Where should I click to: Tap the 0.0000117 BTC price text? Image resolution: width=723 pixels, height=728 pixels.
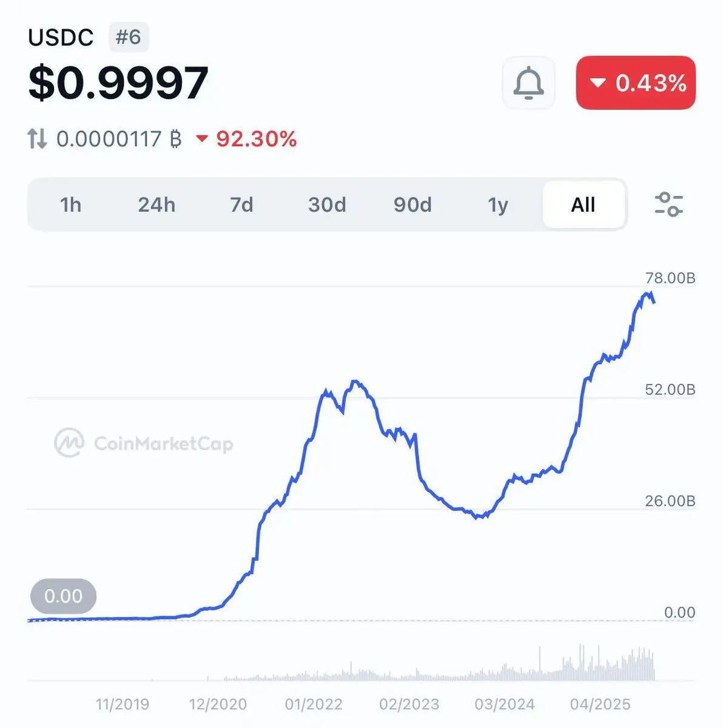[119, 139]
